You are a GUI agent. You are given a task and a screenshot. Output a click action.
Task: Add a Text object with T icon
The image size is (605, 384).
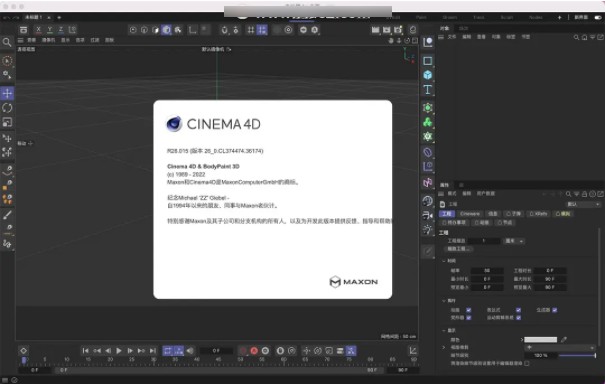tap(428, 90)
